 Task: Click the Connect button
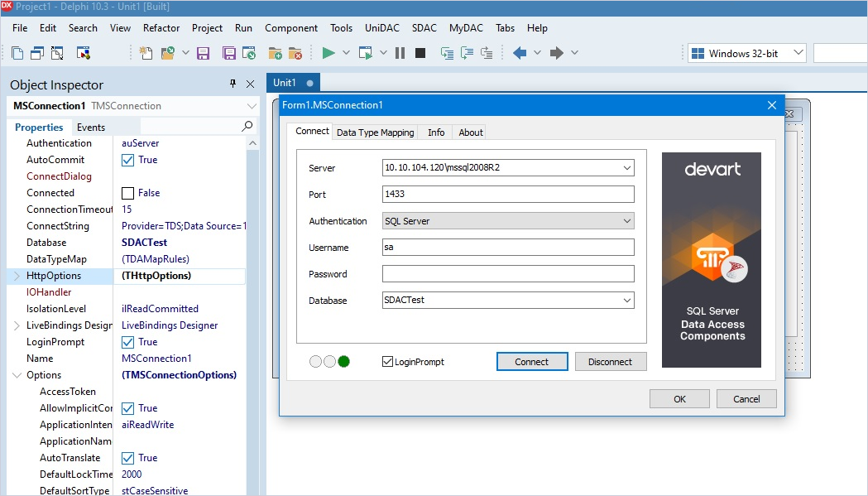(531, 362)
